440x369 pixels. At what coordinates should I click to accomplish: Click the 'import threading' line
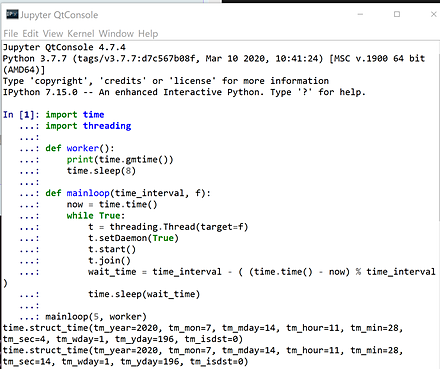pyautogui.click(x=88, y=126)
